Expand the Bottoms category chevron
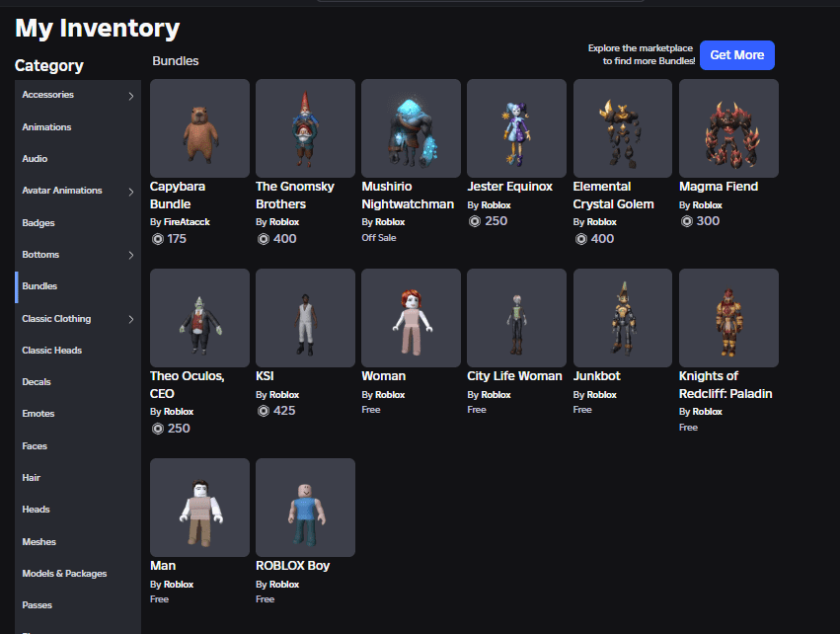 click(131, 256)
